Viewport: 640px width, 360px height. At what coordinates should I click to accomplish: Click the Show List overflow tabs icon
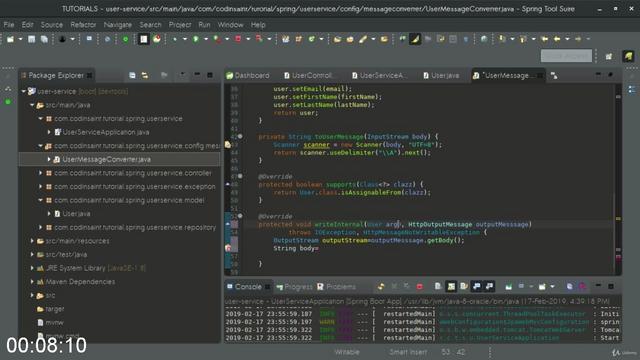pos(554,76)
